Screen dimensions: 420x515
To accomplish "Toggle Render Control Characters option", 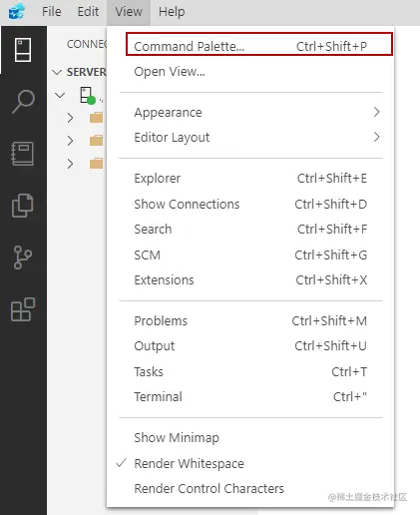I will pyautogui.click(x=250, y=489).
